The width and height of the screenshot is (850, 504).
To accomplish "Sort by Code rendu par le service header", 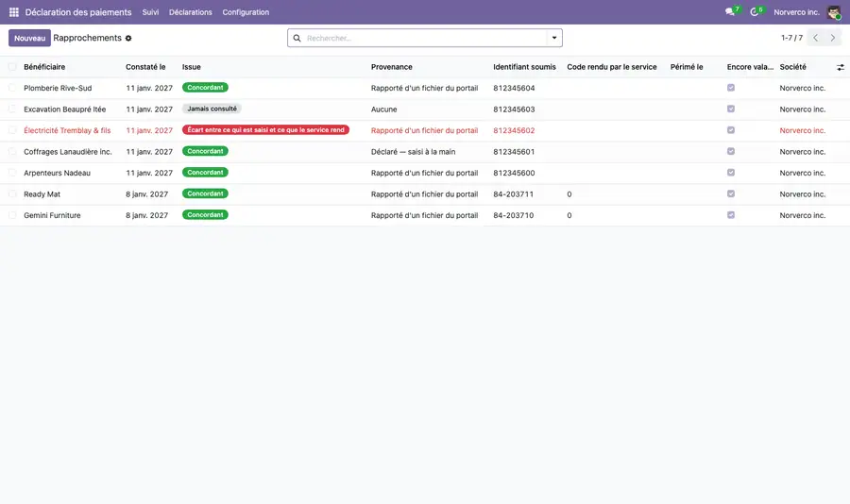I will tap(611, 67).
